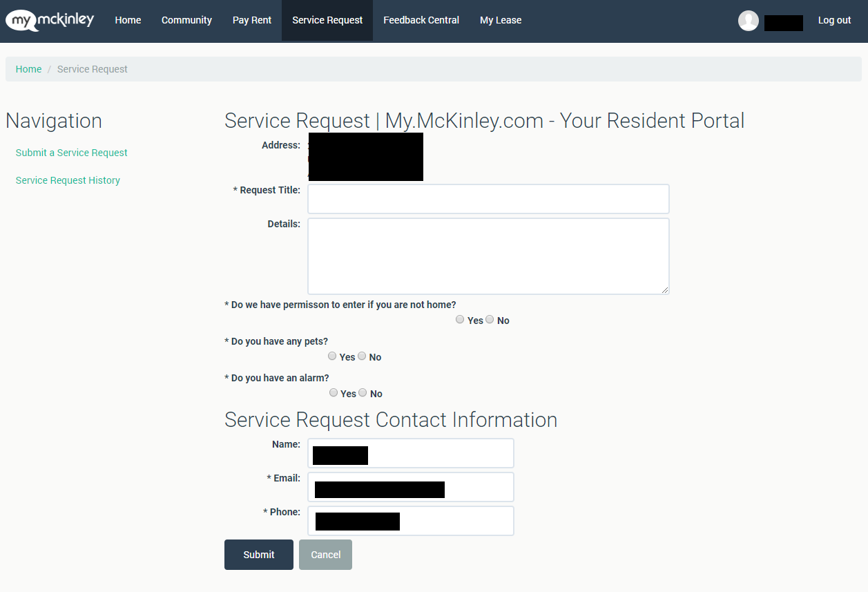This screenshot has height=592, width=868.
Task: Open the Pay Rent page
Action: [252, 21]
